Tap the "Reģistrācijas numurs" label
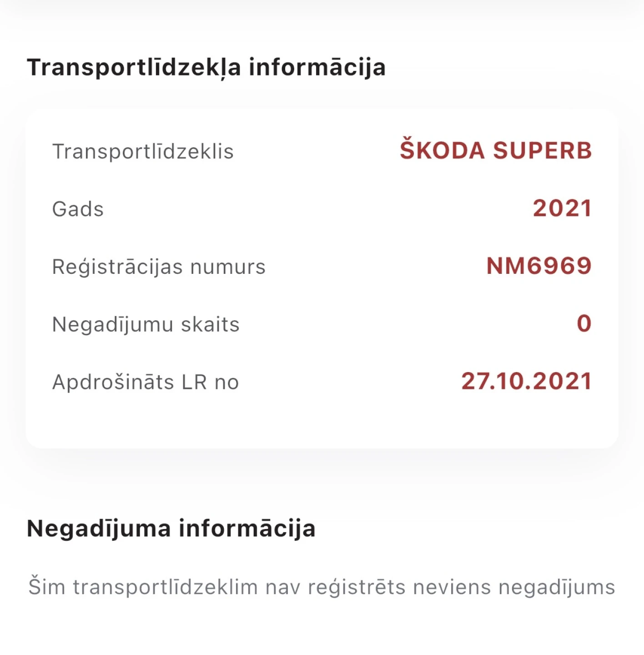This screenshot has width=644, height=655. [x=159, y=267]
